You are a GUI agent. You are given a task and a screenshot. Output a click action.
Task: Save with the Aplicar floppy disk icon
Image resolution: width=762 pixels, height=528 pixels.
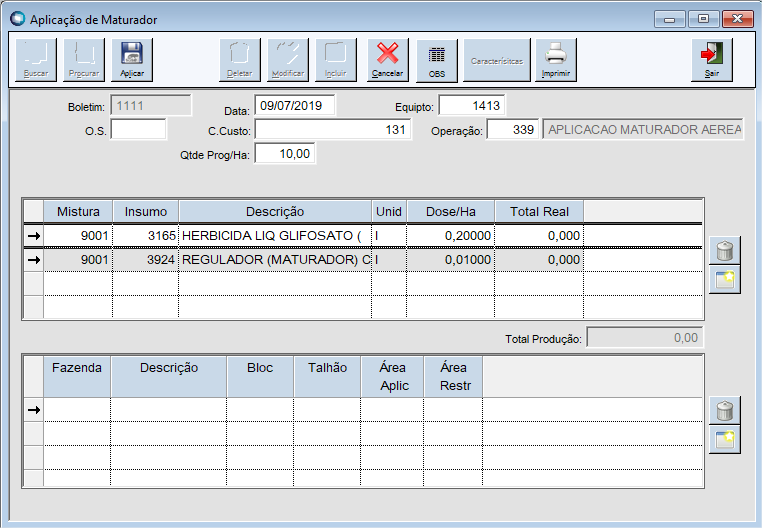132,60
